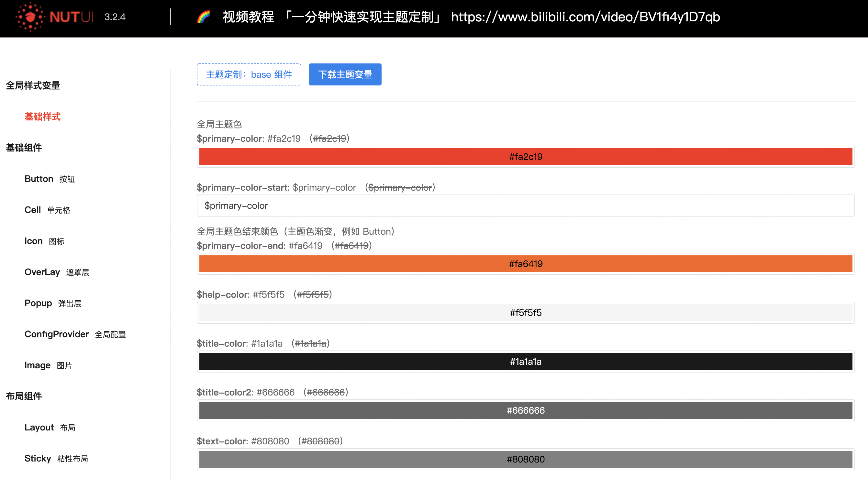Open the OverLay 遮罩层 page
Image resolution: width=868 pixels, height=479 pixels.
pyautogui.click(x=57, y=272)
